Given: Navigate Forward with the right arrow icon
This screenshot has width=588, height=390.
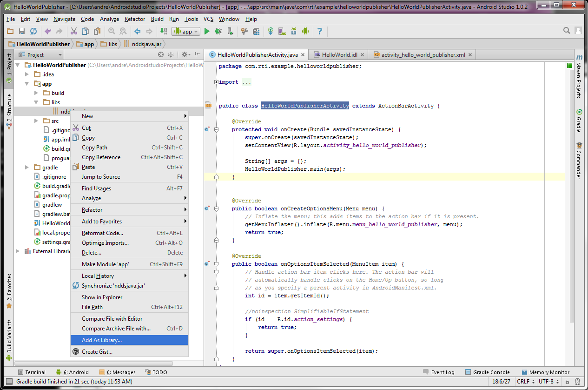Looking at the screenshot, I should [149, 31].
